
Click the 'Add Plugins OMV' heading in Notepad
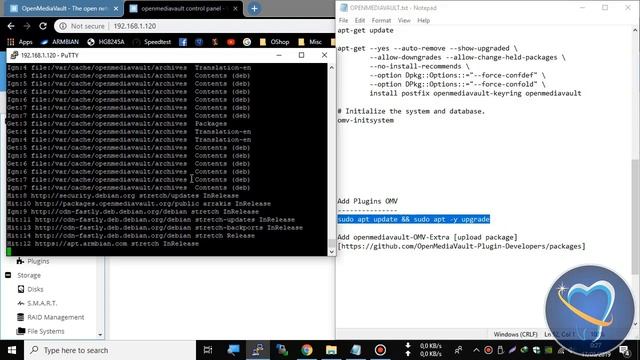[368, 201]
